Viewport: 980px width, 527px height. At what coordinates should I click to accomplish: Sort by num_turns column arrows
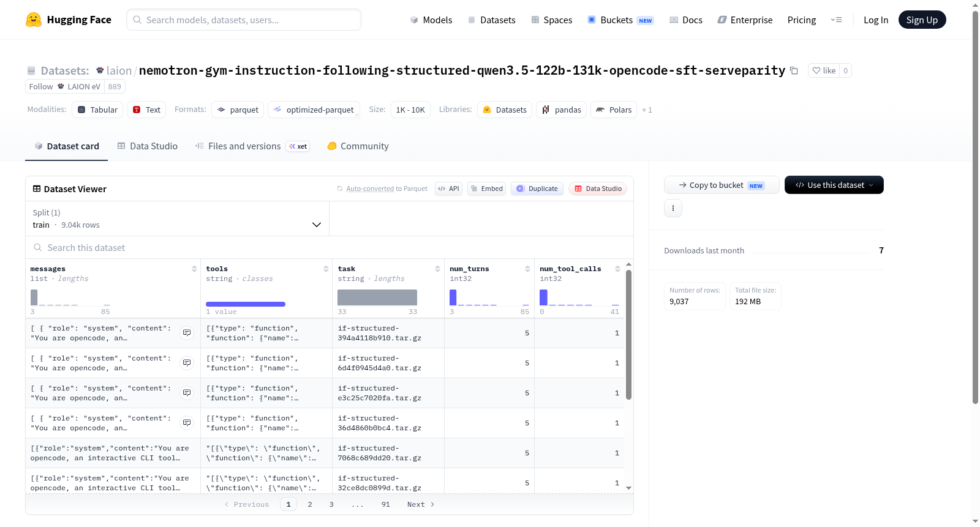click(527, 269)
